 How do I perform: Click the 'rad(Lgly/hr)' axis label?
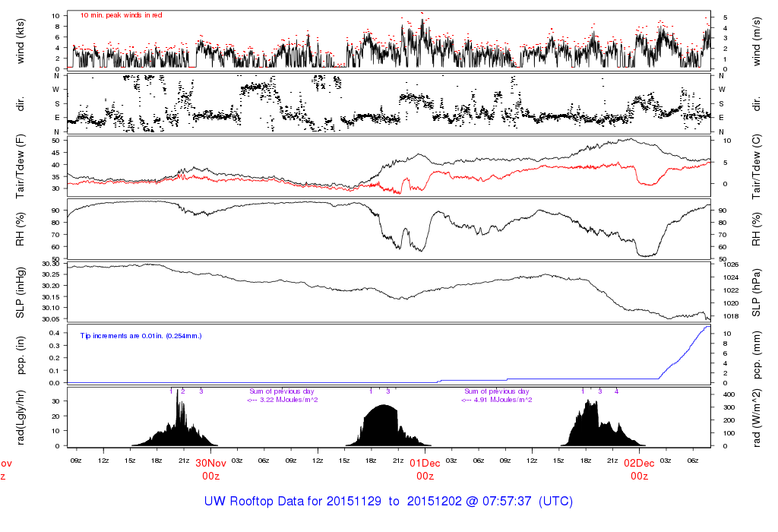coord(21,417)
